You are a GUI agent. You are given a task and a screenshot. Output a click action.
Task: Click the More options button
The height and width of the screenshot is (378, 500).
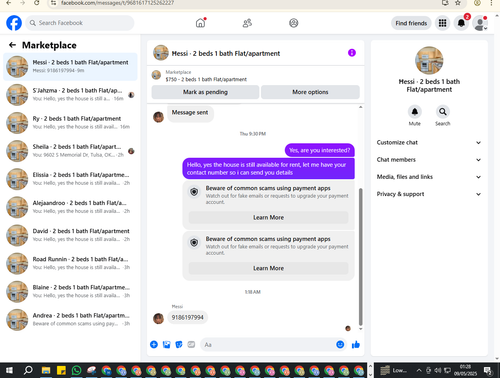coord(310,92)
